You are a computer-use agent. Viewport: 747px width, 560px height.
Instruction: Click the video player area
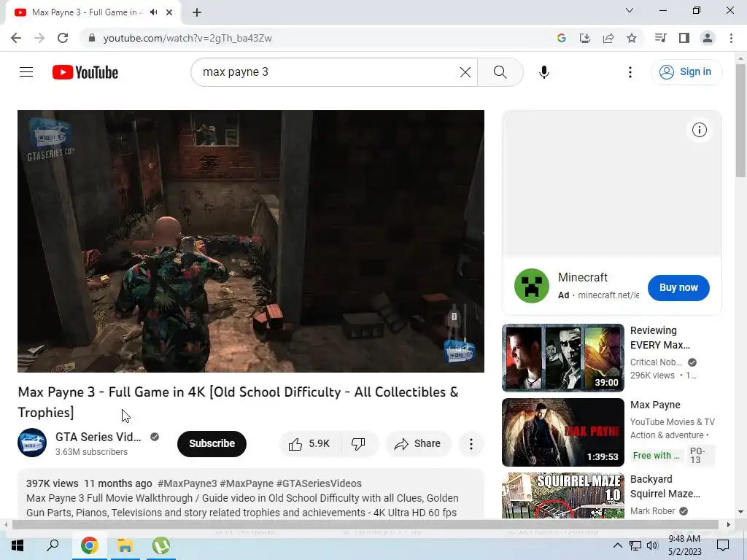click(x=251, y=241)
